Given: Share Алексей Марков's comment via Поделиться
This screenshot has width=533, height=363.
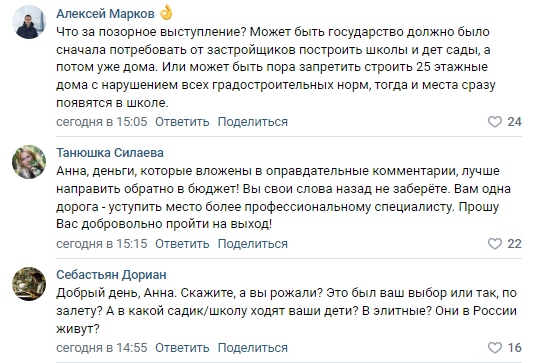Looking at the screenshot, I should point(253,122).
